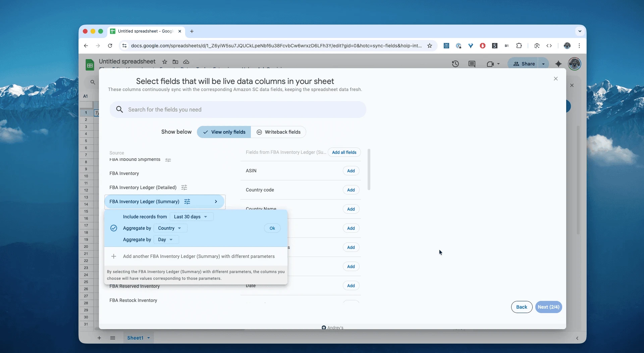Toggle the Writeback fields filter
The image size is (644, 353).
pos(278,132)
